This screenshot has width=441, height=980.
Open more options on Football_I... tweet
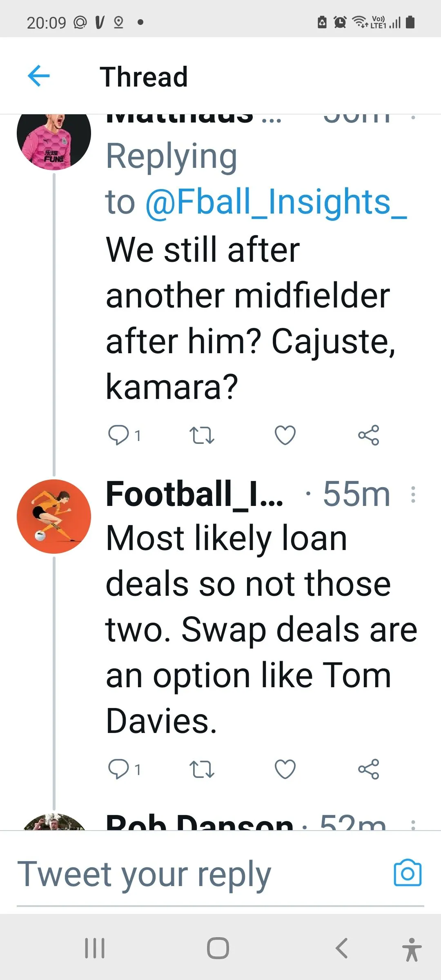[413, 494]
